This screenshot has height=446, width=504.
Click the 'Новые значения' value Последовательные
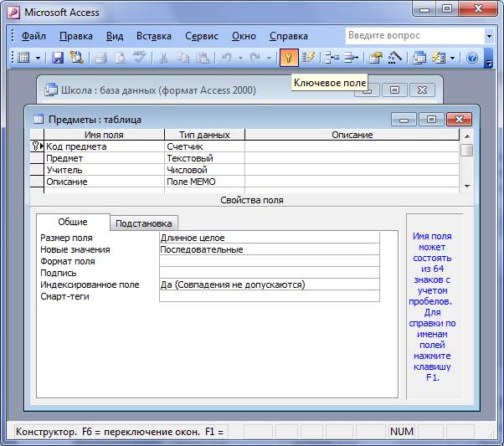(270, 249)
